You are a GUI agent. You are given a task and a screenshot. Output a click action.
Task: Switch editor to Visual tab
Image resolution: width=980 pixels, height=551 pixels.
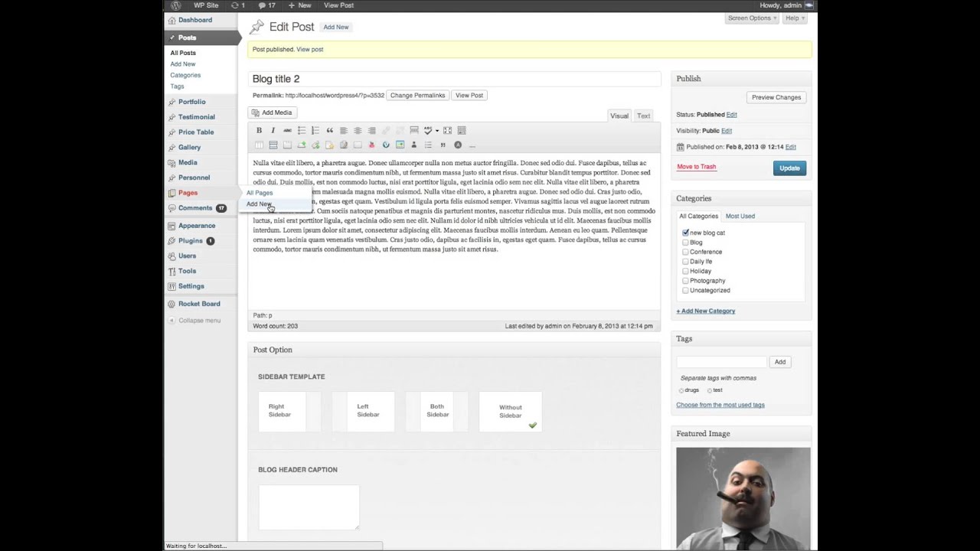click(619, 116)
